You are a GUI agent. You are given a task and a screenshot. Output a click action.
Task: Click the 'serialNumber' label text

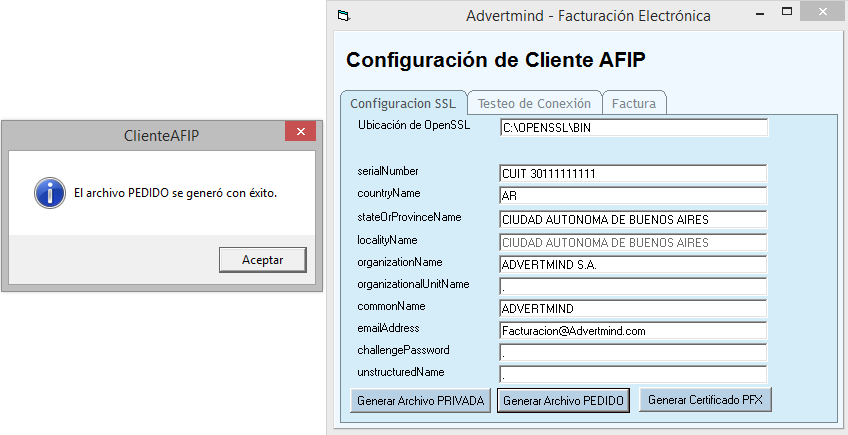tap(388, 171)
